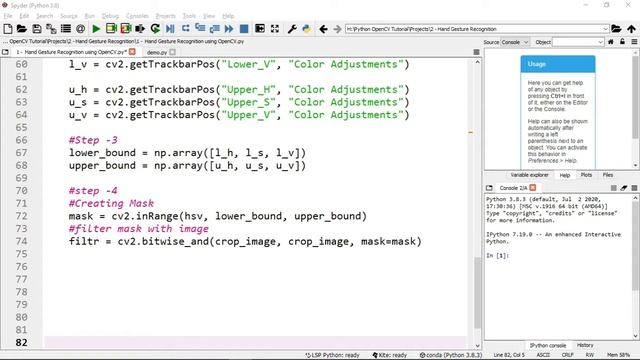The width and height of the screenshot is (640, 360).
Task: Open the Edit menu
Action: click(x=24, y=16)
